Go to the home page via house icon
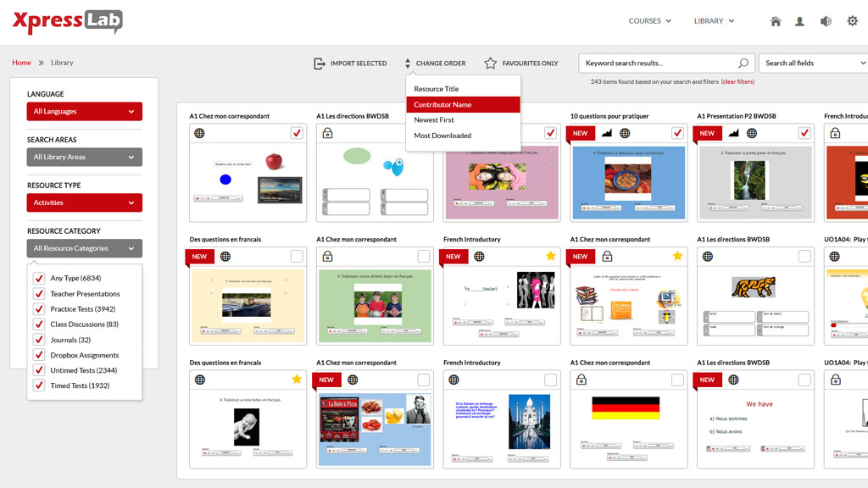This screenshot has width=868, height=488. click(x=776, y=21)
